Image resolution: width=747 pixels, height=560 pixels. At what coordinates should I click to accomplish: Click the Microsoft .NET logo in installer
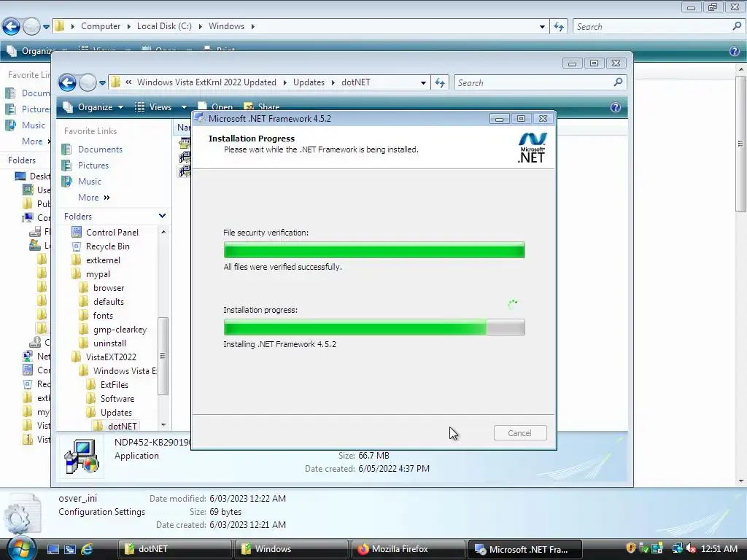coord(532,147)
